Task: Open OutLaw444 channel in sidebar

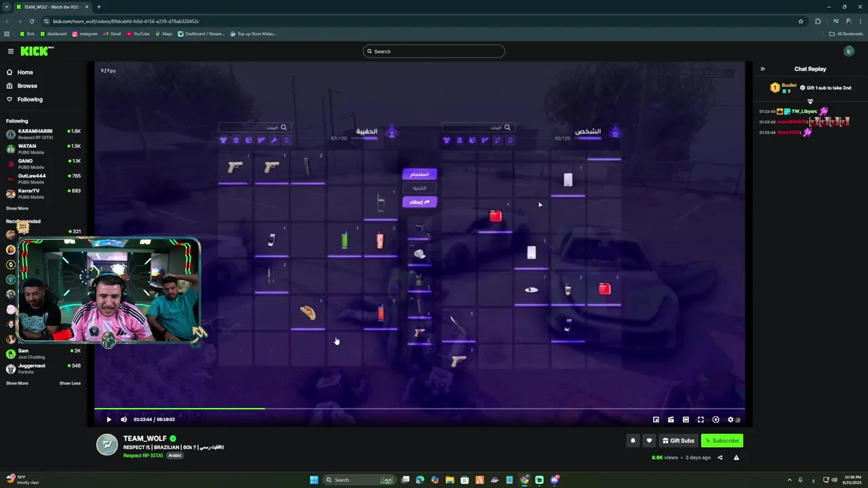Action: click(x=43, y=178)
